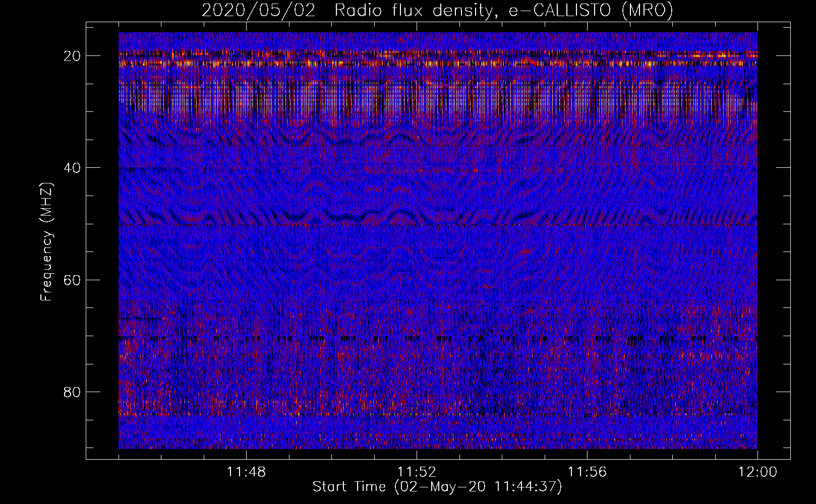Image resolution: width=816 pixels, height=504 pixels.
Task: Click the 11:56 time tick label
Action: click(587, 472)
